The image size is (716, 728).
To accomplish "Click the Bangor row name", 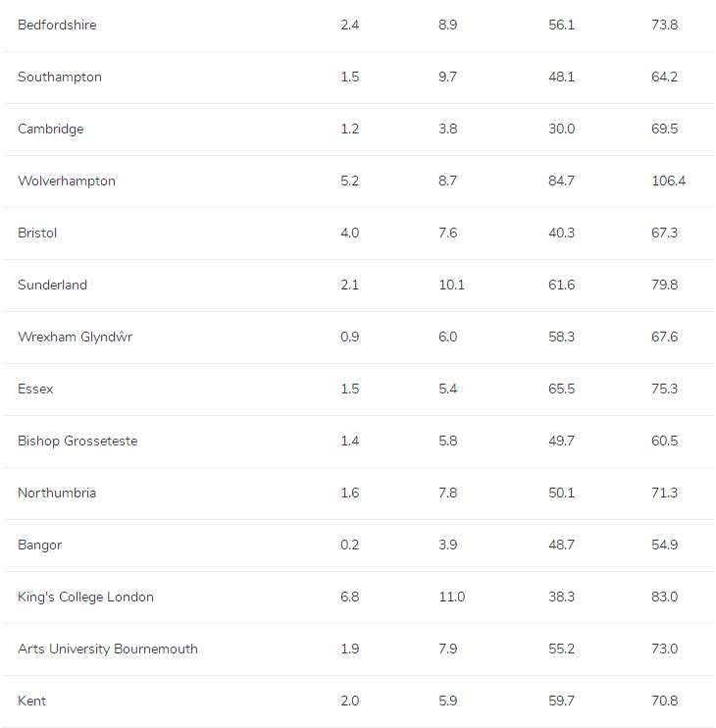I will 39,545.
